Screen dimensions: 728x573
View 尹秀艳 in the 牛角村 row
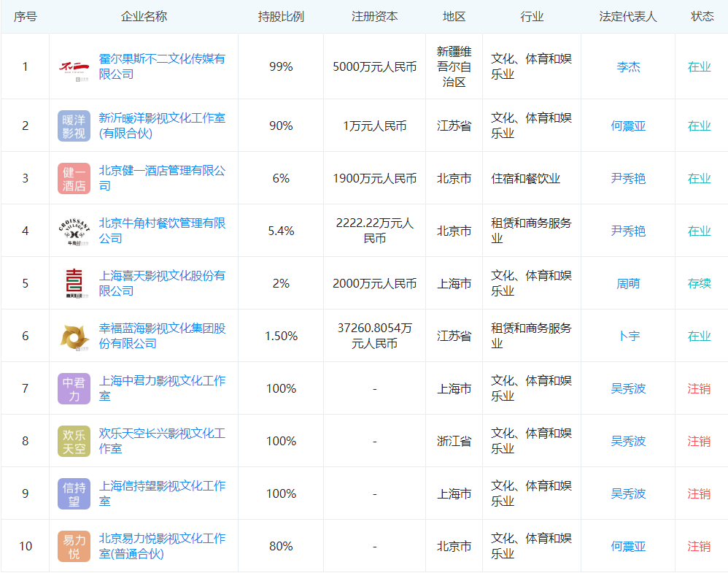(628, 231)
